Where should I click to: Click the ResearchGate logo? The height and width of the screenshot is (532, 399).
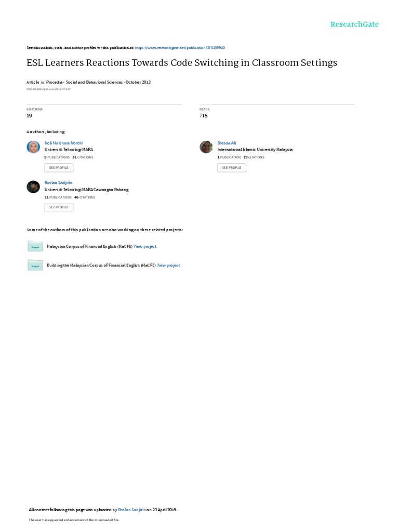354,24
